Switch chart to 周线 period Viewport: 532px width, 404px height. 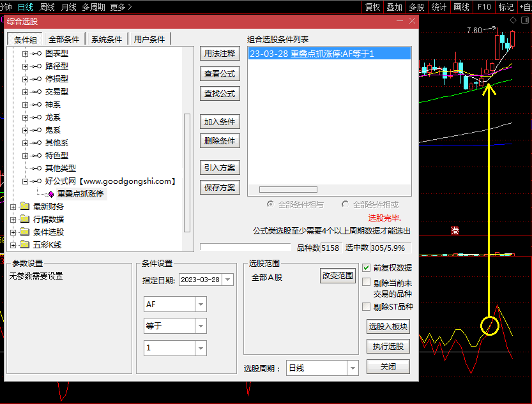(47, 7)
